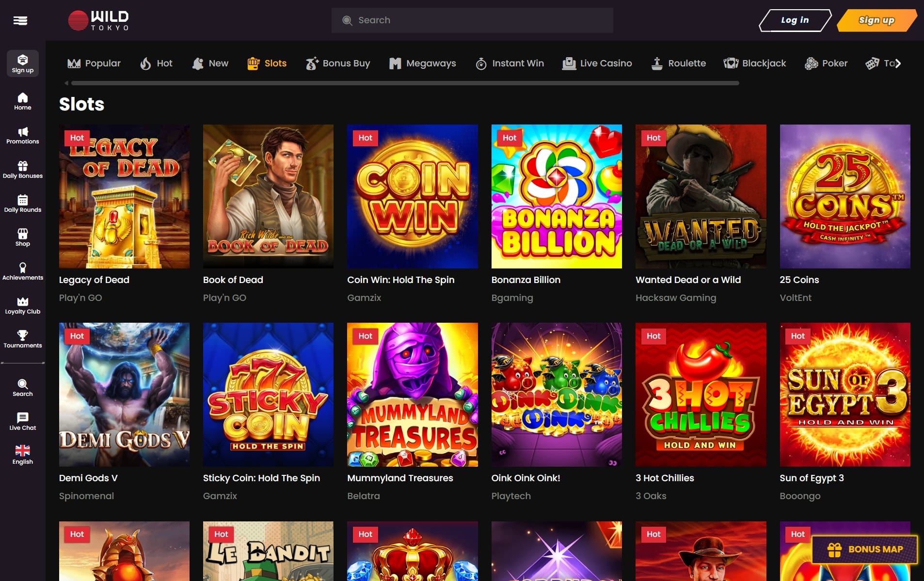Open the hamburger menu
Screen dimensions: 924x581
coord(20,20)
